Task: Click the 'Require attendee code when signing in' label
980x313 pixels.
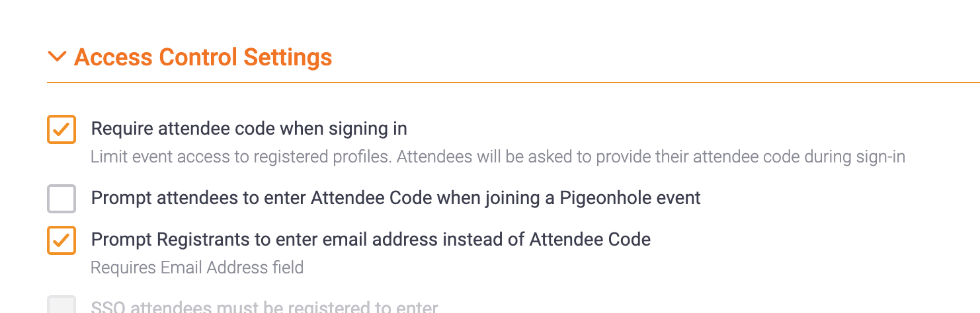Action: click(249, 128)
